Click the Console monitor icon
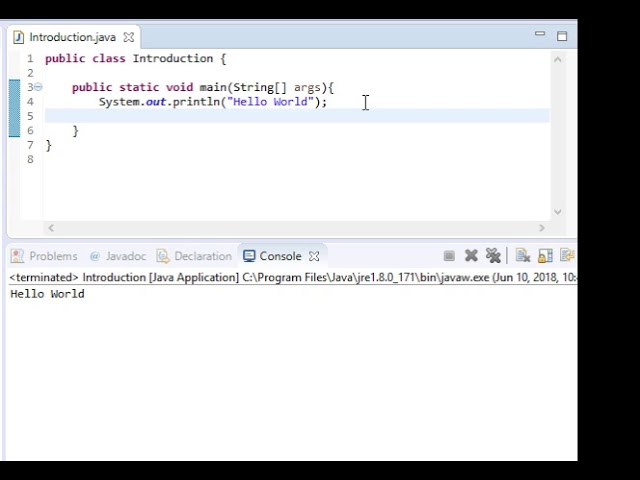Screen dimensions: 640x480 coord(249,256)
